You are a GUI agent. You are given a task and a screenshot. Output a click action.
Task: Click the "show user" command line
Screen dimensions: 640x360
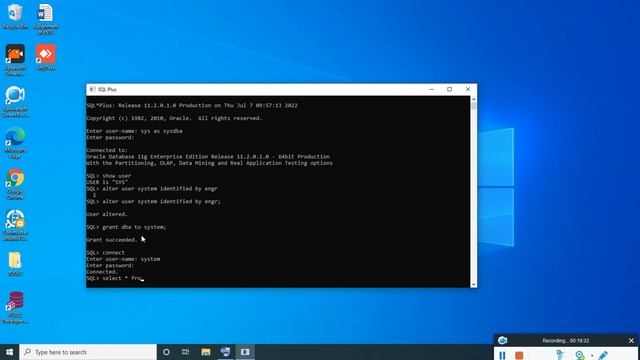pos(109,176)
